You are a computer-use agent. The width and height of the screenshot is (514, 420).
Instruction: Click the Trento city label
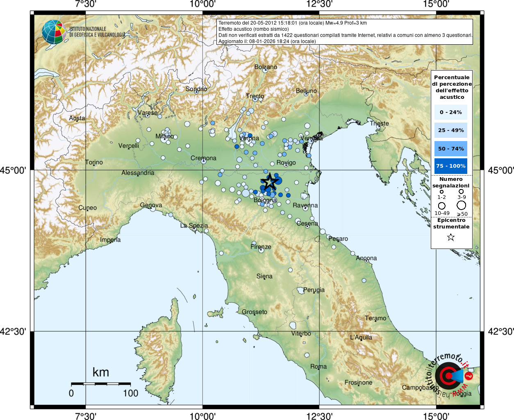[x=255, y=96]
